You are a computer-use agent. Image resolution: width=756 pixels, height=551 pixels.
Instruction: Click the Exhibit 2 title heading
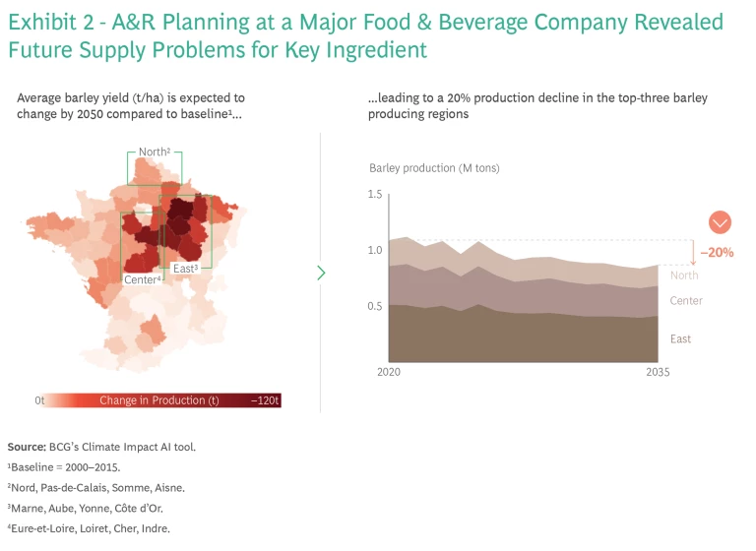click(364, 35)
